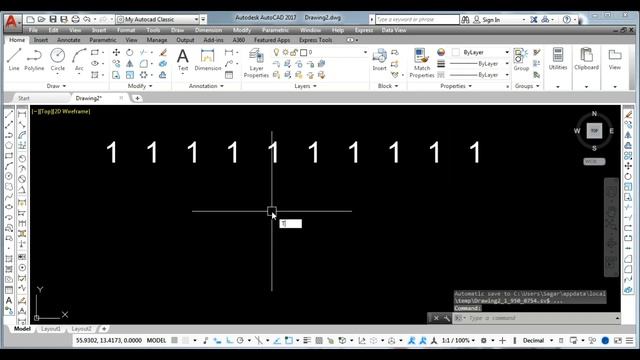Open the Clipboard panel

587,59
